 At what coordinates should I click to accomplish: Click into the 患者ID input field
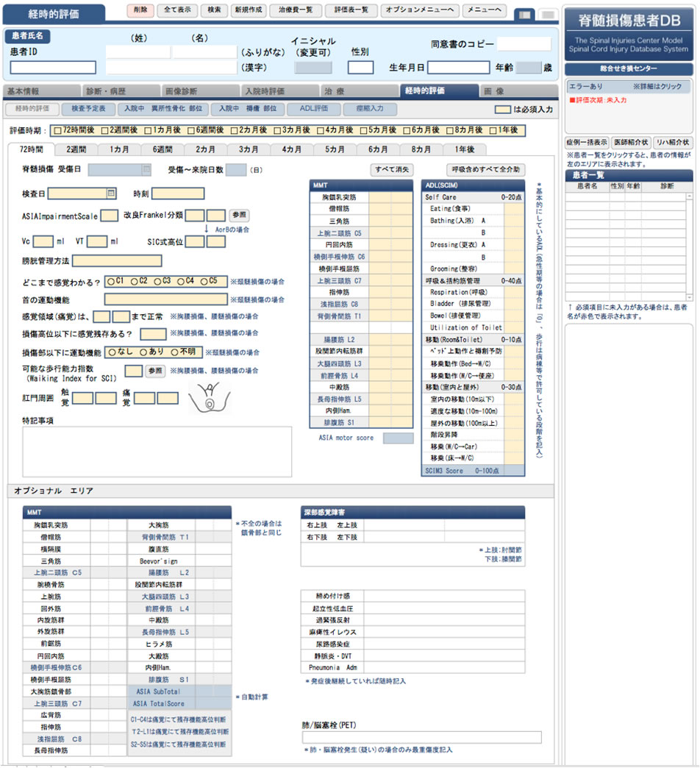pyautogui.click(x=52, y=68)
